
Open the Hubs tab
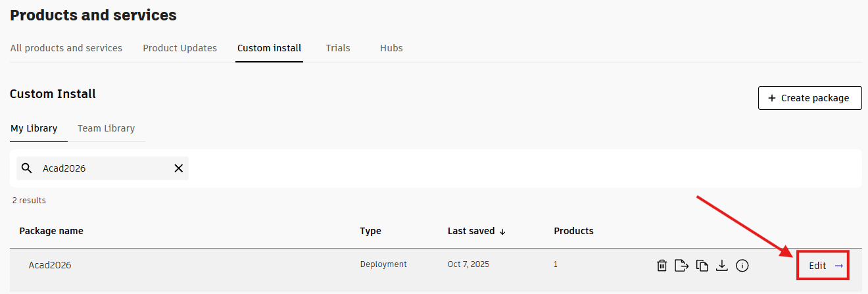(391, 48)
